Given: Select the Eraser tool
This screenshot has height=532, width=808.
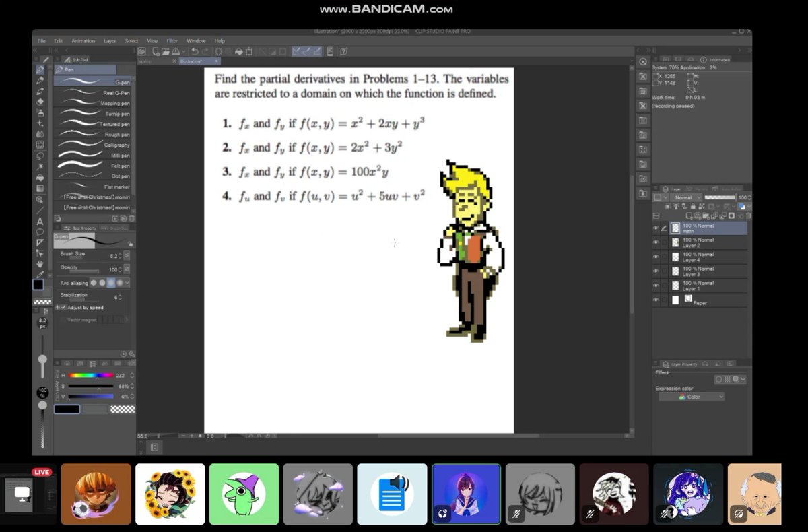Looking at the screenshot, I should (x=40, y=102).
